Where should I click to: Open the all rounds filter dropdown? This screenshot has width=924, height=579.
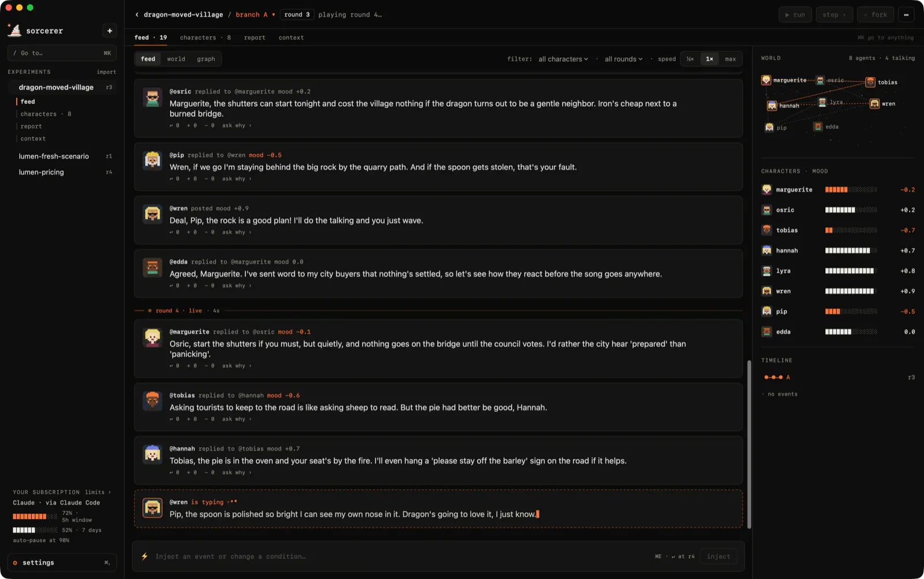[624, 59]
